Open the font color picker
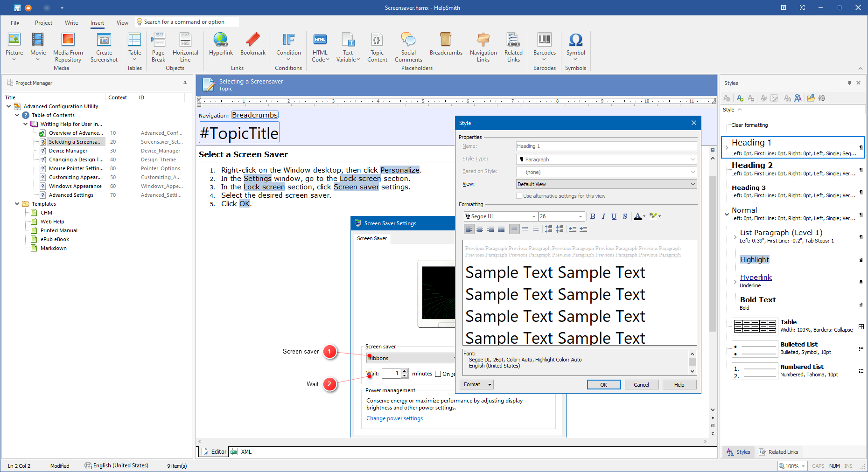Viewport: 868px width, 472px height. click(644, 216)
